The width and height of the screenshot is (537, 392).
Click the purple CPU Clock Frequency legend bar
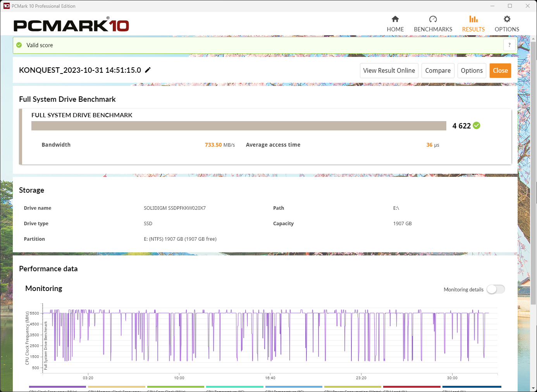(57, 387)
